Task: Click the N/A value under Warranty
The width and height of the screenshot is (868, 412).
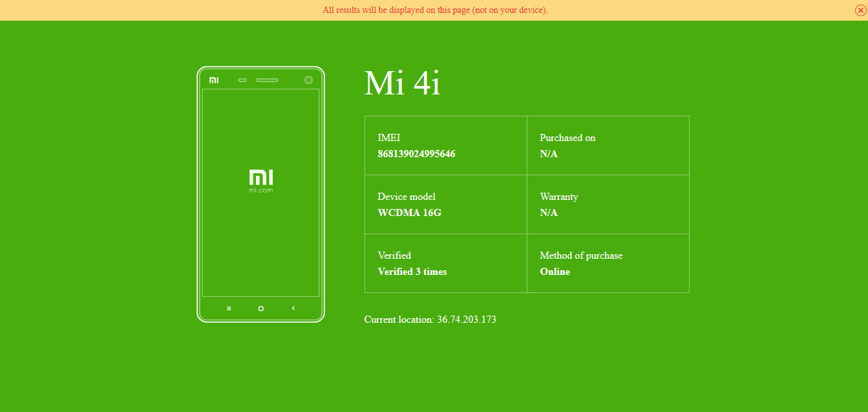Action: 549,213
